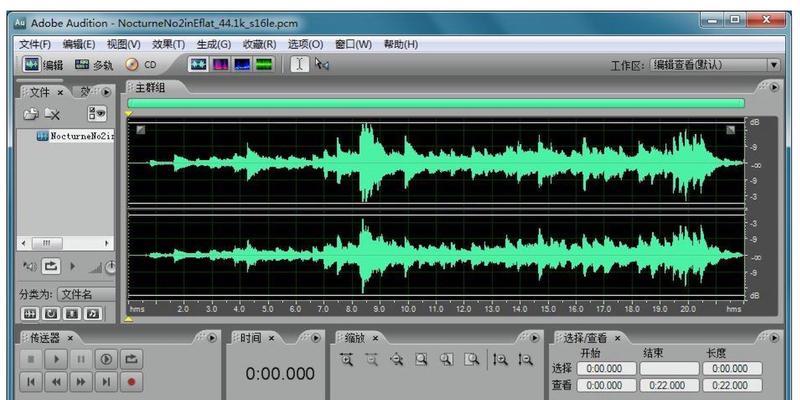
Task: Go to beginning transport button
Action: (31, 381)
